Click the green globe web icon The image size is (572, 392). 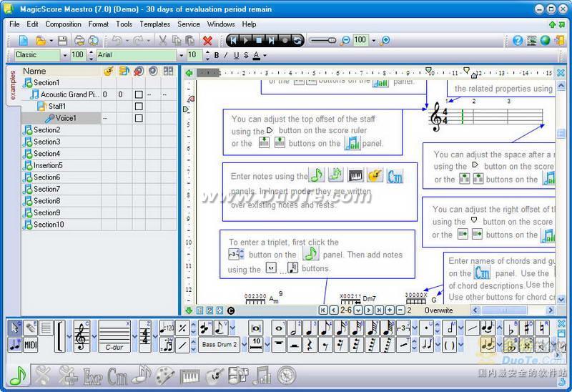pos(545,40)
